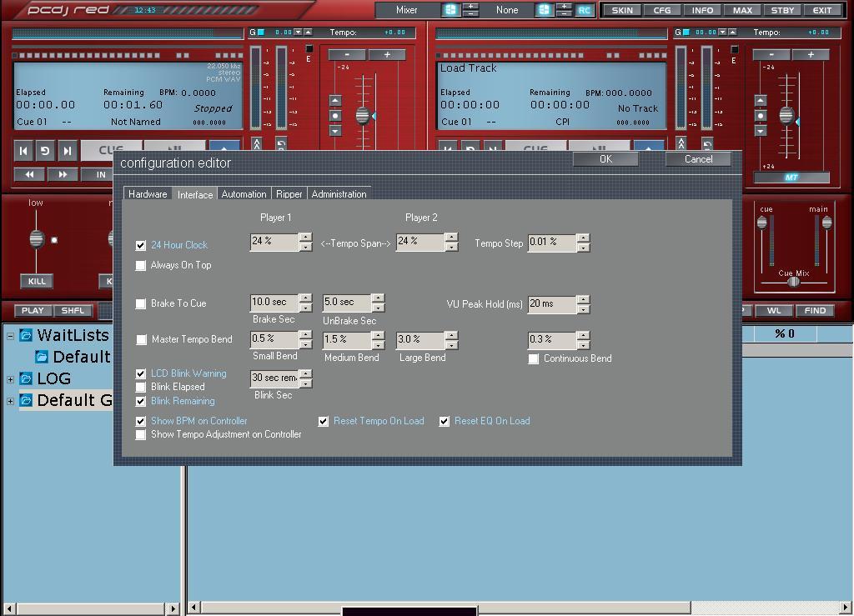Switch to the Hardware tab
This screenshot has width=854, height=616.
coord(148,193)
